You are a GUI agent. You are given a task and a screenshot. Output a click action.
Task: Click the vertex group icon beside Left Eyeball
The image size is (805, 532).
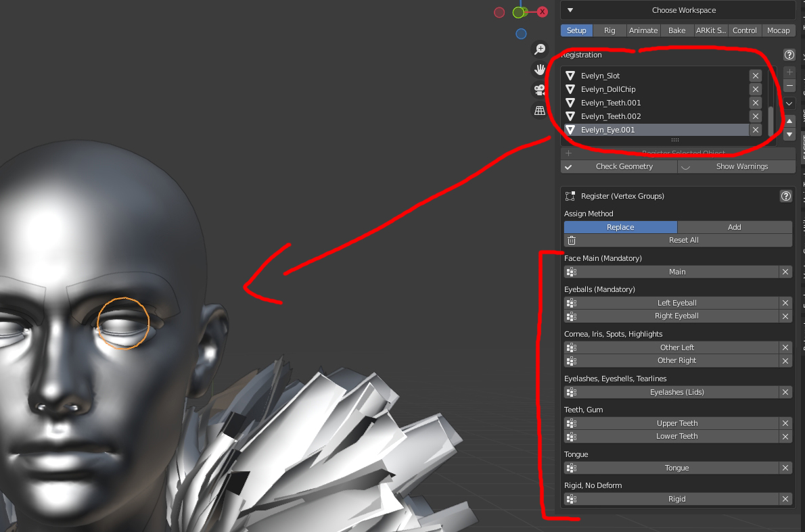[571, 303]
